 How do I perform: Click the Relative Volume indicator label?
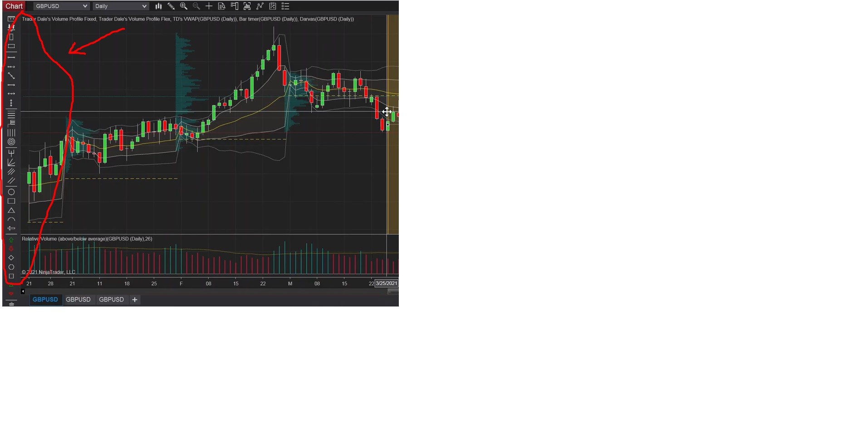tap(87, 239)
